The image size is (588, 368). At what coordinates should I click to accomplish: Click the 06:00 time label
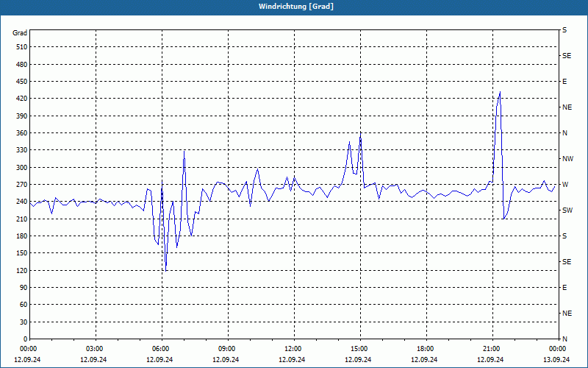[161, 349]
